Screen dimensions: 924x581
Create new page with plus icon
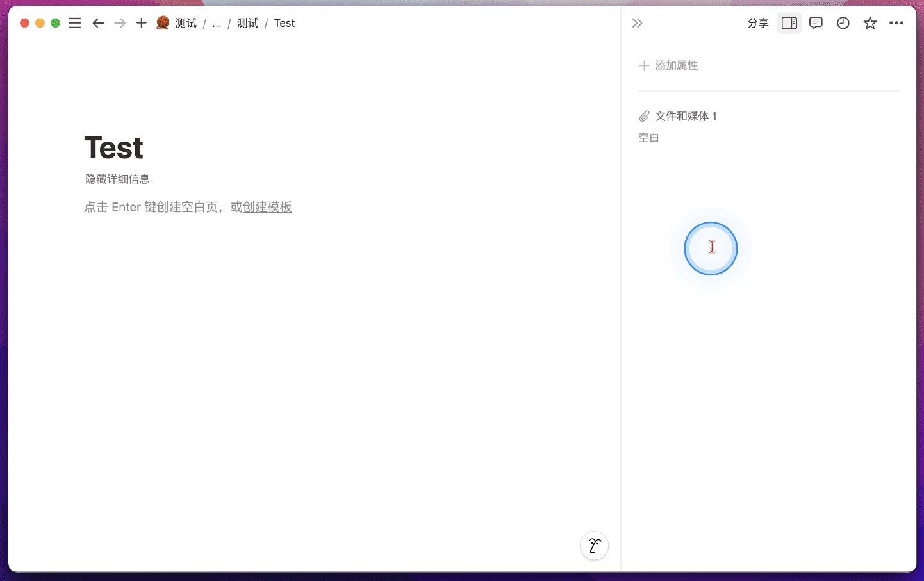point(142,23)
